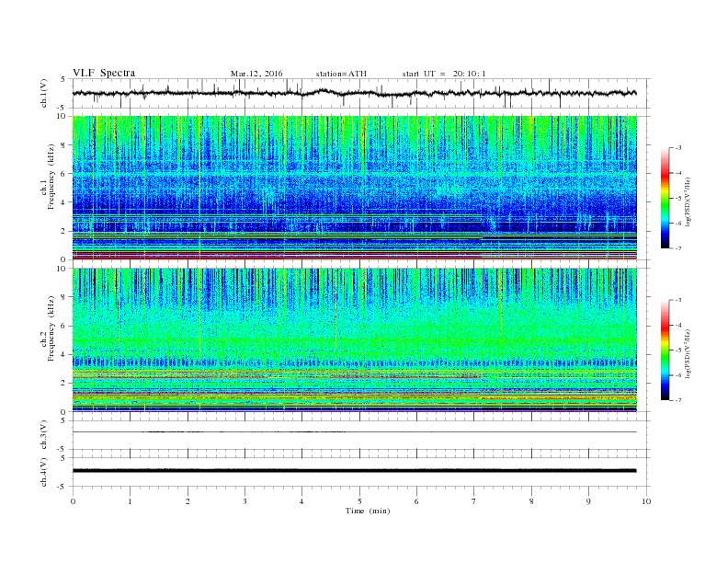Click the "ch.4(V)" axis label
Screen dimensions: 728x563
44,472
